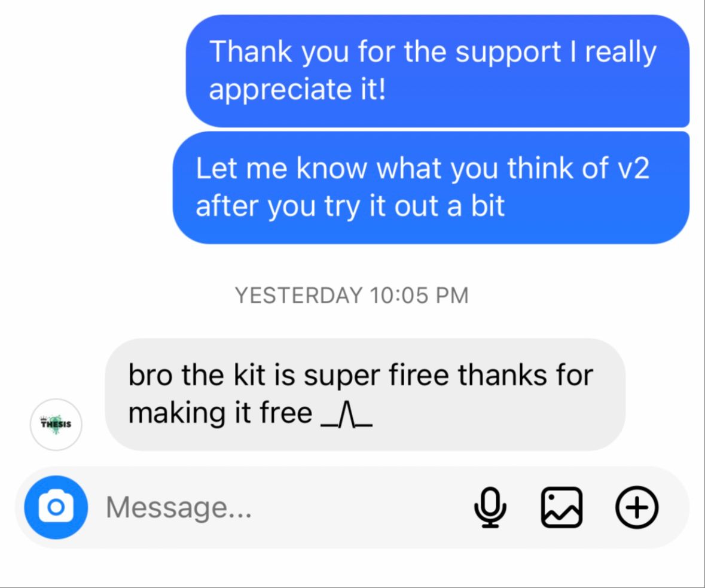Open the blue camera button

pyautogui.click(x=56, y=507)
